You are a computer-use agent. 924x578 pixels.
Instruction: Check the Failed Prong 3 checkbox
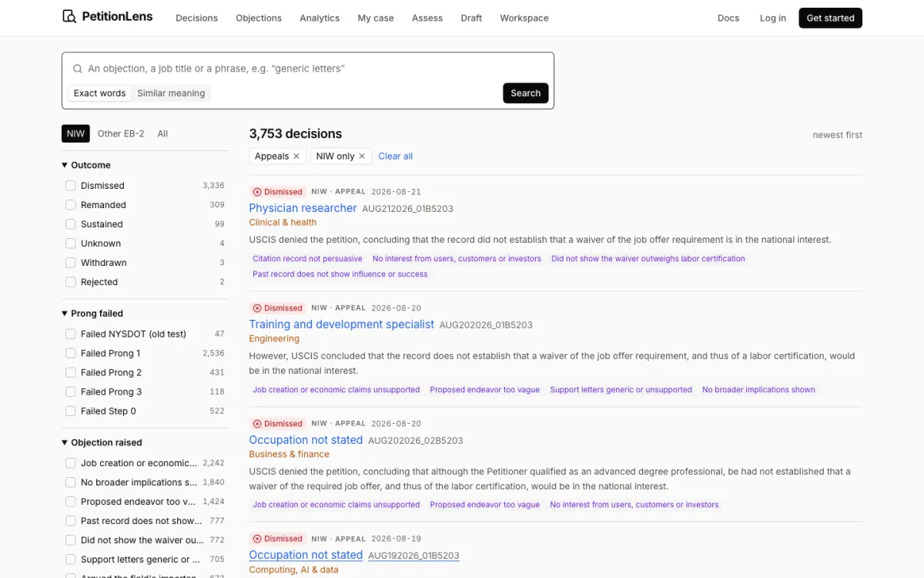click(x=71, y=391)
